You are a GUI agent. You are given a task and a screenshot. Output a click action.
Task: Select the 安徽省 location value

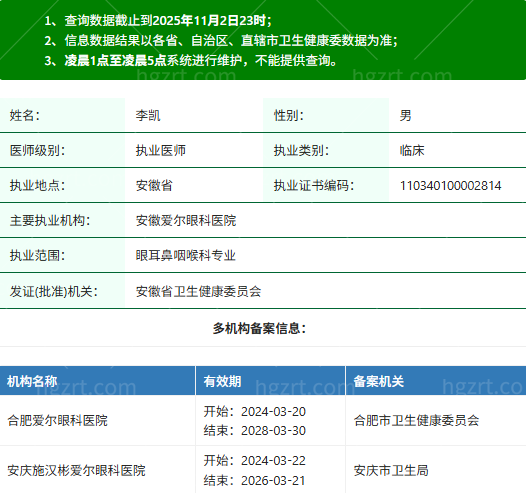pos(154,185)
